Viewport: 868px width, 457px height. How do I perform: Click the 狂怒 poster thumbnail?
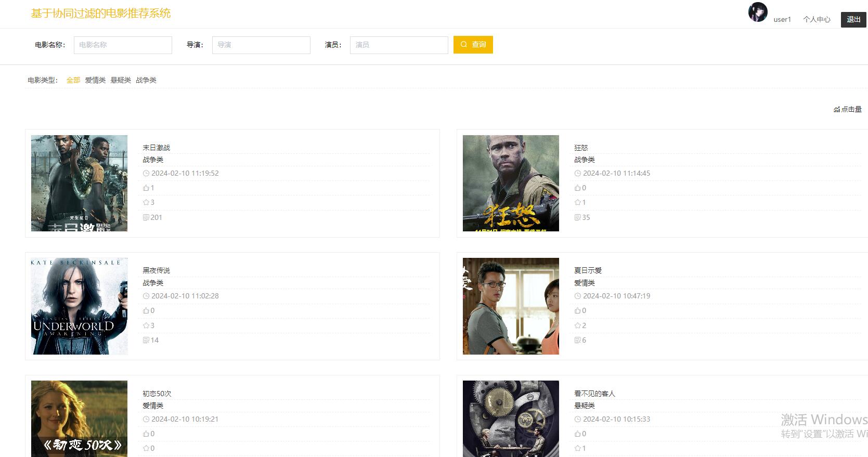pos(511,183)
